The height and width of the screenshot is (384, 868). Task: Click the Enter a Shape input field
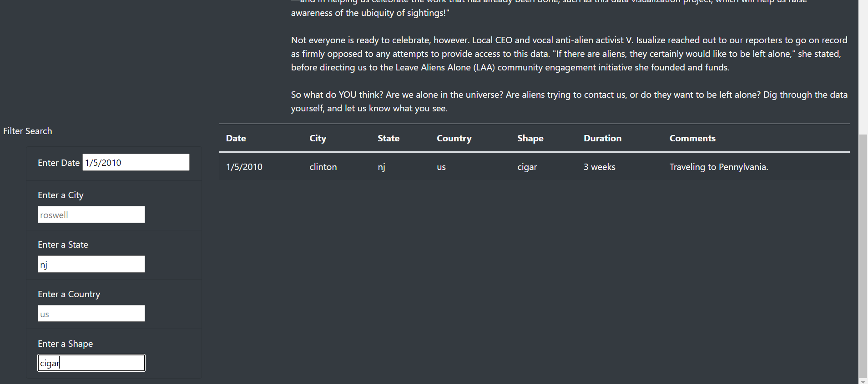pos(91,363)
